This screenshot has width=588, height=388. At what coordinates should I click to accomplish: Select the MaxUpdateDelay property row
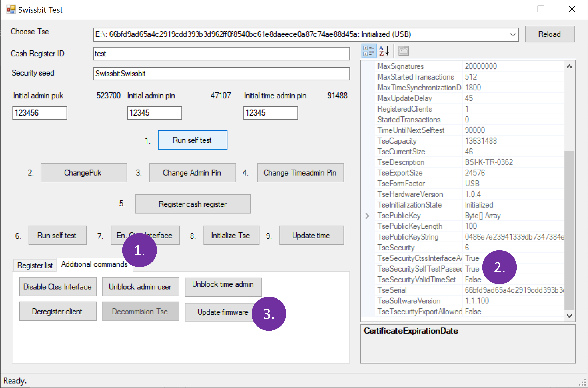click(470, 98)
